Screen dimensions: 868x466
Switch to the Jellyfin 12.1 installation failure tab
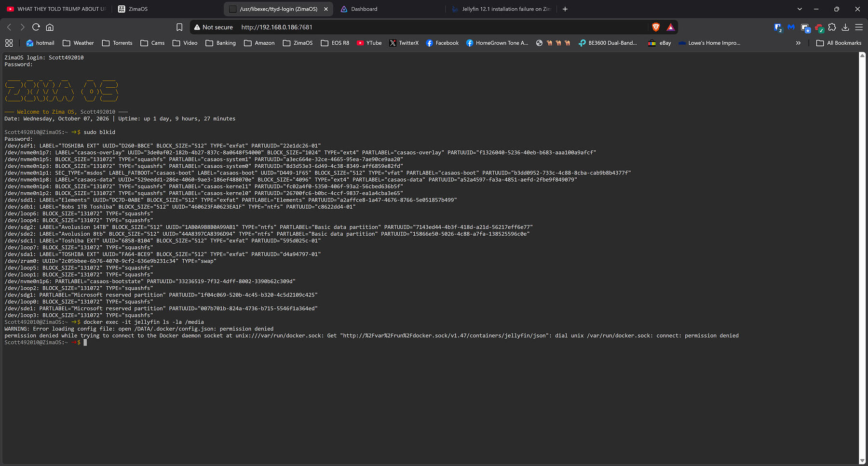[x=502, y=9]
